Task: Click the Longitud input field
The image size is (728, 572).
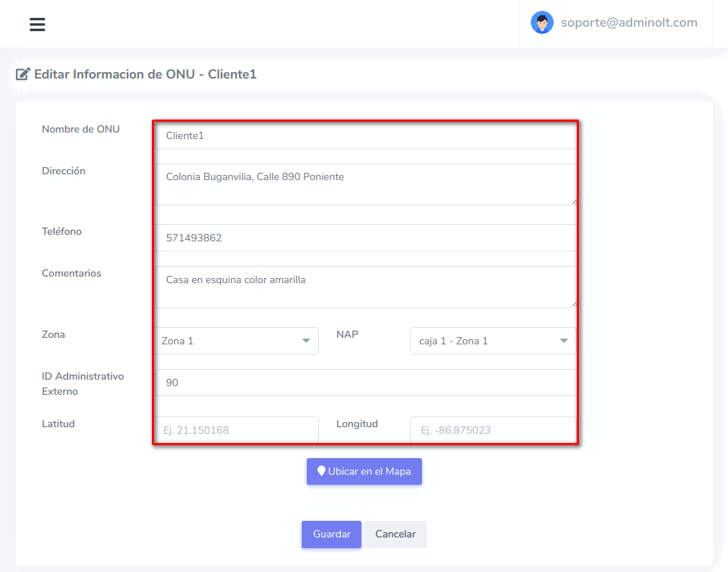Action: coord(492,430)
